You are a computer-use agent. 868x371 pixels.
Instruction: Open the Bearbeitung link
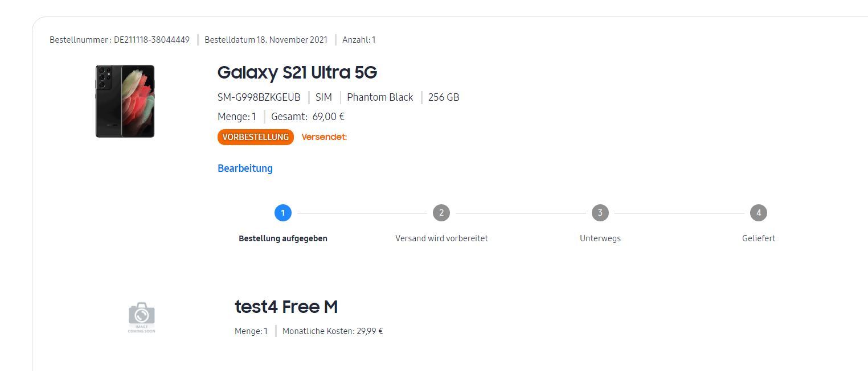click(245, 168)
